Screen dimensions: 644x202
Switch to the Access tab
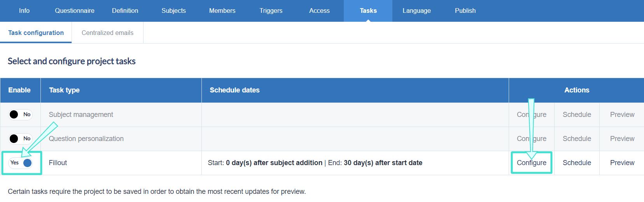pyautogui.click(x=319, y=11)
